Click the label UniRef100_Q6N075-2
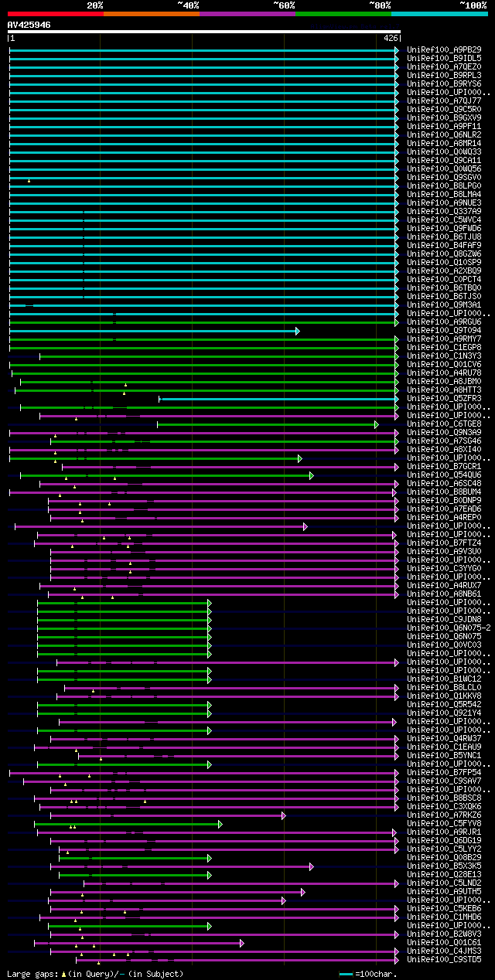The width and height of the screenshot is (495, 980). pos(449,628)
